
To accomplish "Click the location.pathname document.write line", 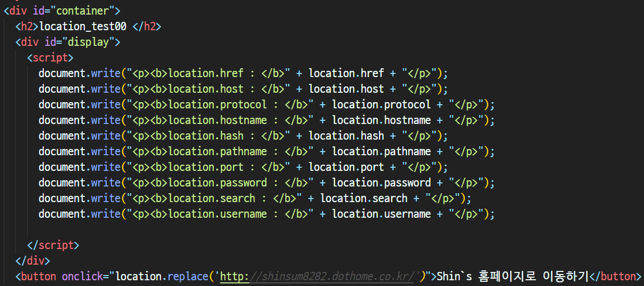I will point(267,151).
